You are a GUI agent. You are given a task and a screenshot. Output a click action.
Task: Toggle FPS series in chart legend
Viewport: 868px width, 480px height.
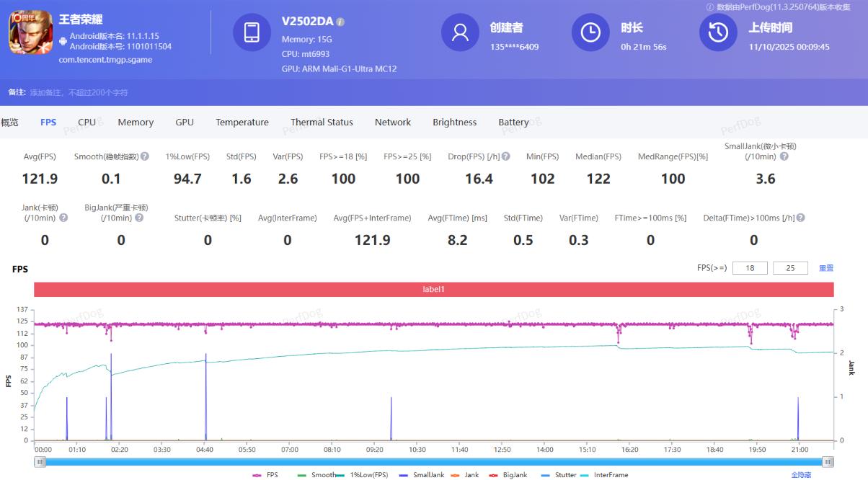[265, 475]
